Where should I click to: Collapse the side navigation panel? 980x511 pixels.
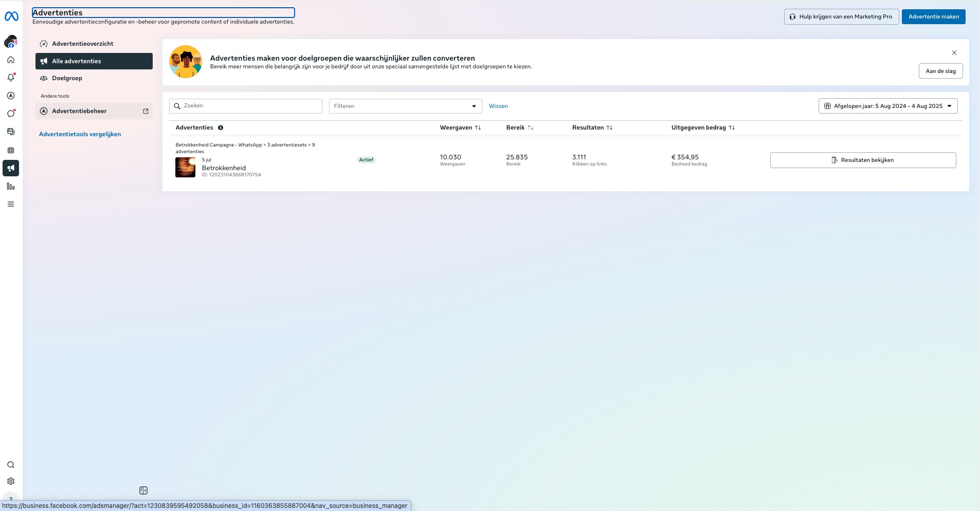(143, 490)
